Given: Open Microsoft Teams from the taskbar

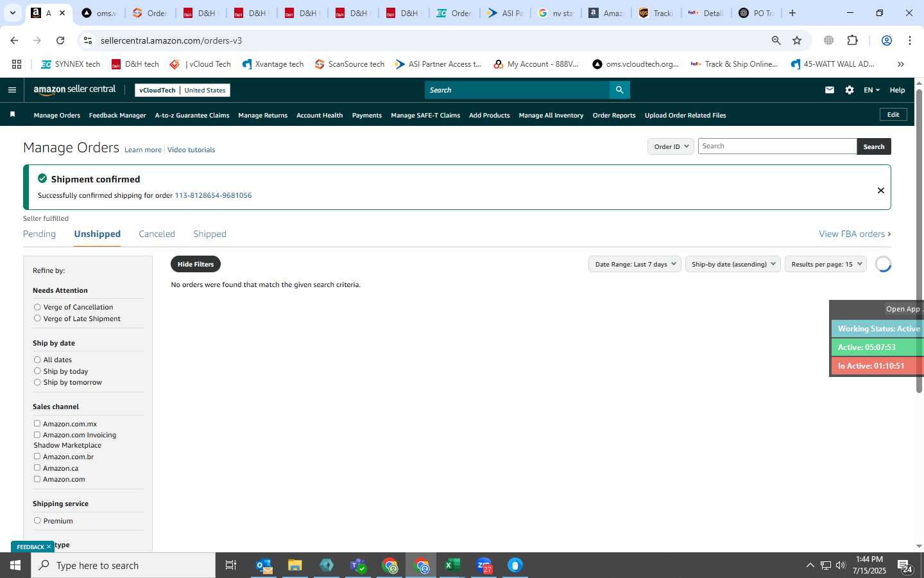Looking at the screenshot, I should point(357,565).
